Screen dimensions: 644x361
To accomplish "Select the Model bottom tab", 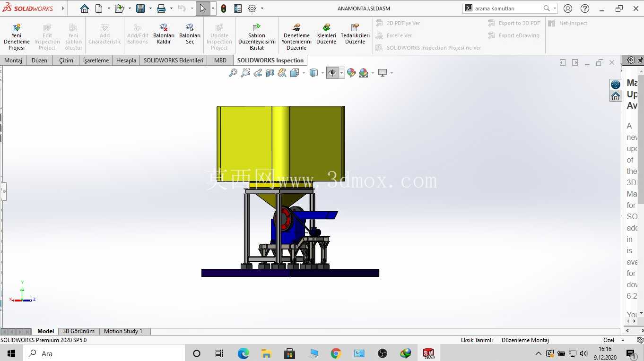I will tap(46, 331).
